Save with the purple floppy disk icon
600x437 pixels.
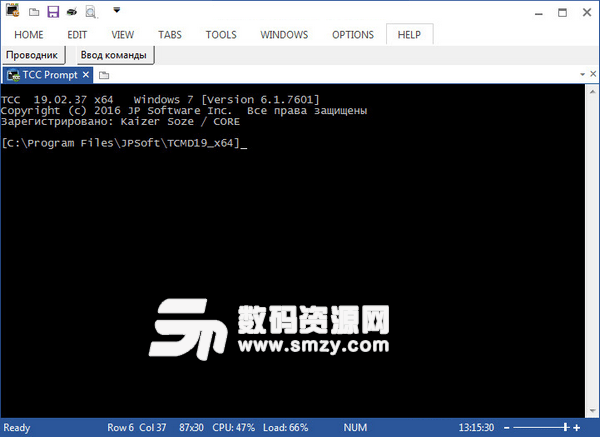(x=53, y=11)
